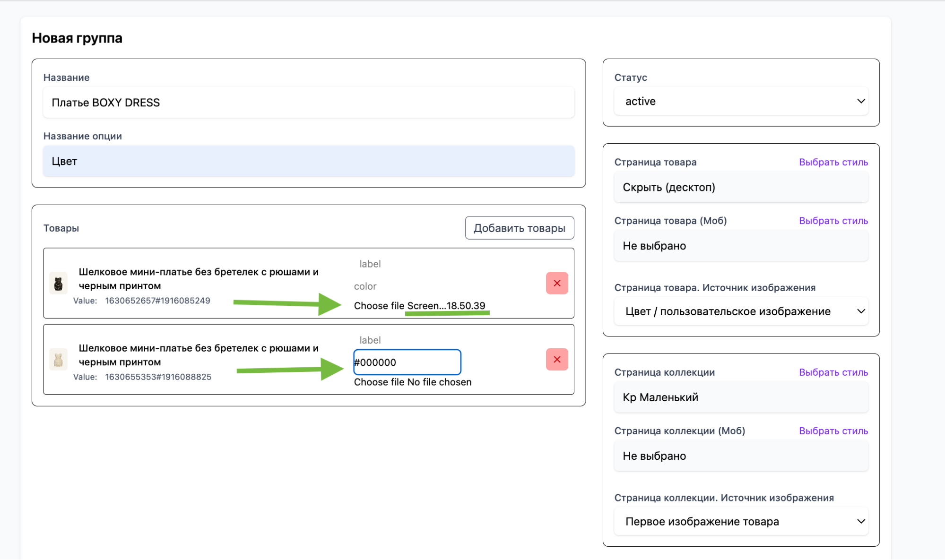Expand Страница товара image source dropdown
The height and width of the screenshot is (560, 945).
741,311
